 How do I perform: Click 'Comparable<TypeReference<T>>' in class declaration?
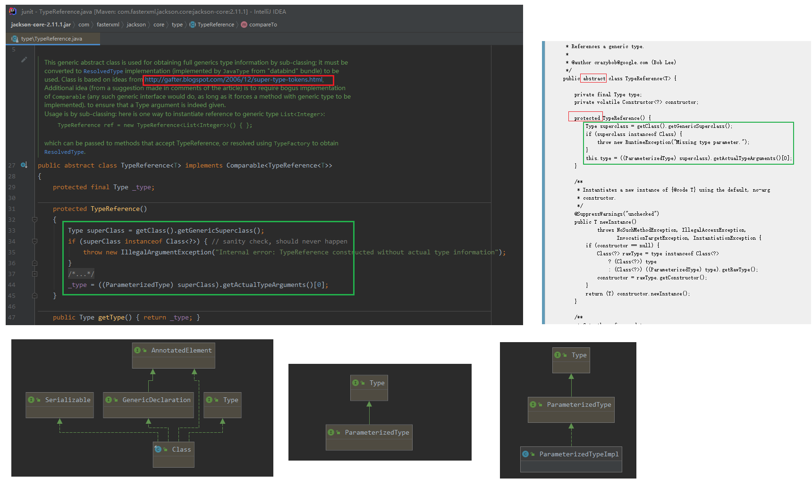pyautogui.click(x=279, y=165)
